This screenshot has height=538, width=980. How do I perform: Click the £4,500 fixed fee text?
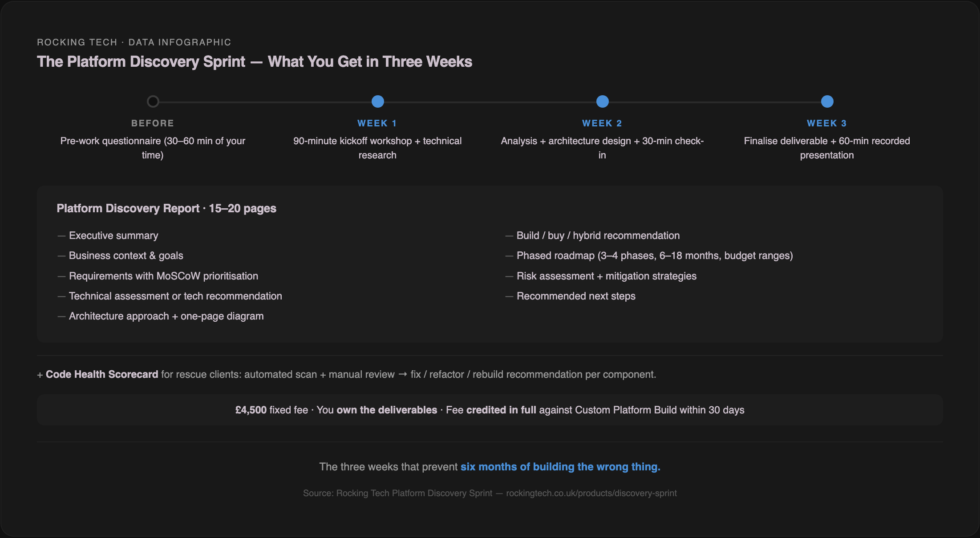(x=271, y=410)
